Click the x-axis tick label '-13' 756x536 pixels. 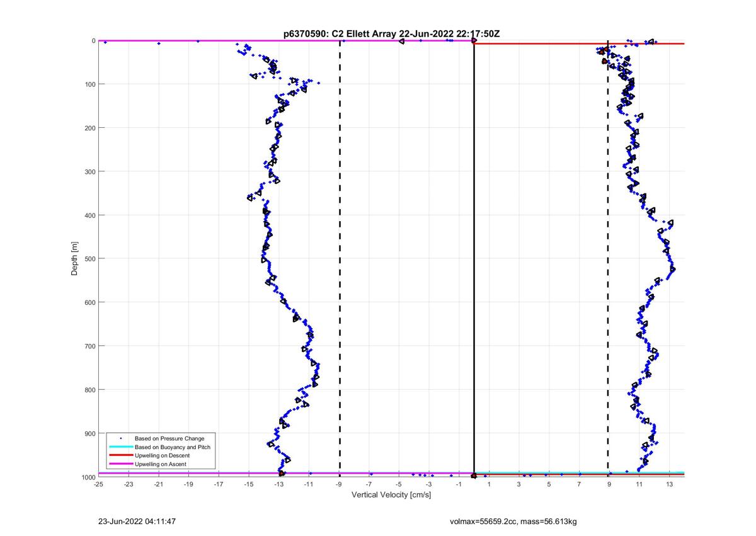point(279,484)
